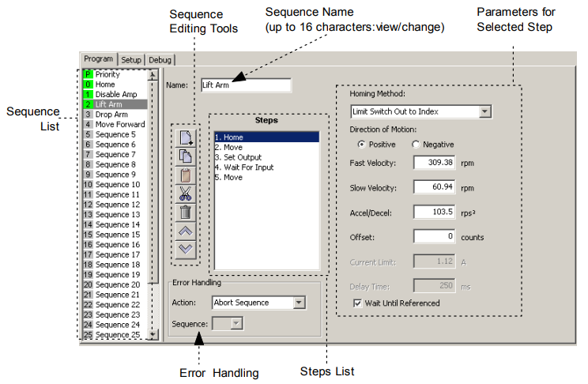Open the Error Handling Sequence dropdown
Image resolution: width=588 pixels, height=384 pixels.
[236, 323]
